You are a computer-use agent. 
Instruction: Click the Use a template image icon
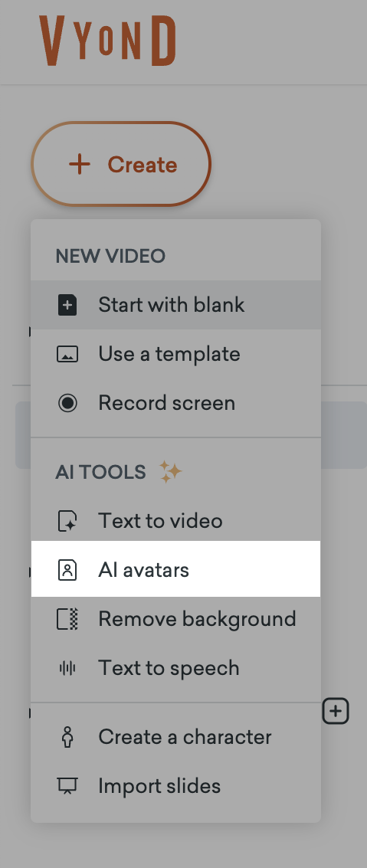pyautogui.click(x=67, y=354)
